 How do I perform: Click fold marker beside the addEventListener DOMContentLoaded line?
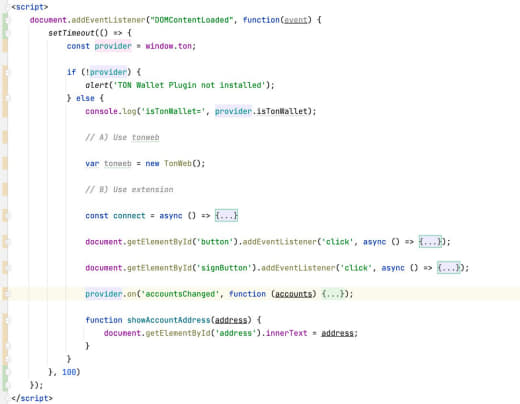click(x=6, y=20)
